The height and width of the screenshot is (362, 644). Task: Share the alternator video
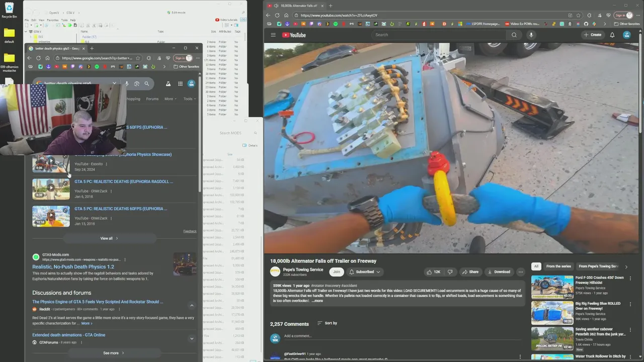point(470,271)
